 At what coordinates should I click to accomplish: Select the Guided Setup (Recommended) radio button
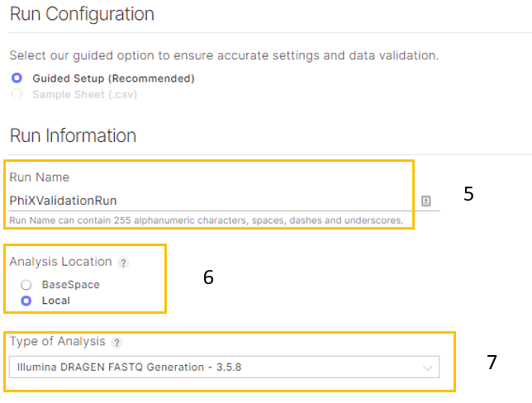17,78
